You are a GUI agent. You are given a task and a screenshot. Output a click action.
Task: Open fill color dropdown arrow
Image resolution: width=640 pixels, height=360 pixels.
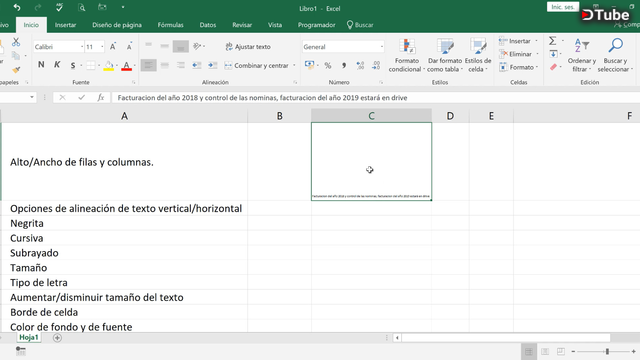click(x=117, y=65)
